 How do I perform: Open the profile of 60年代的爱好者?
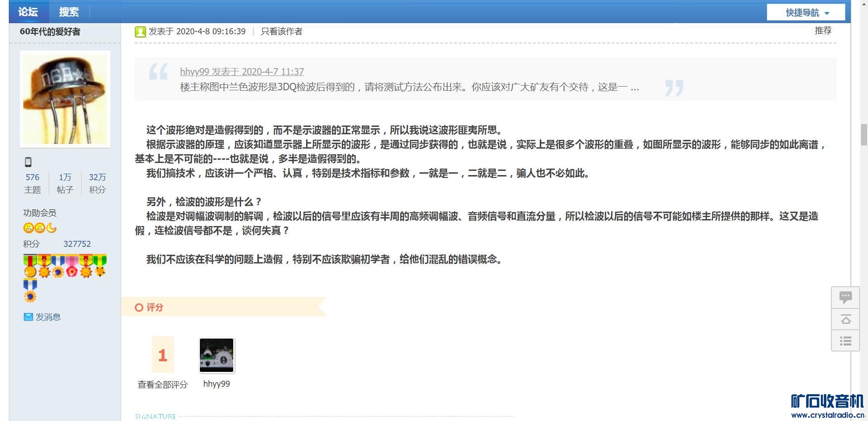coord(50,31)
